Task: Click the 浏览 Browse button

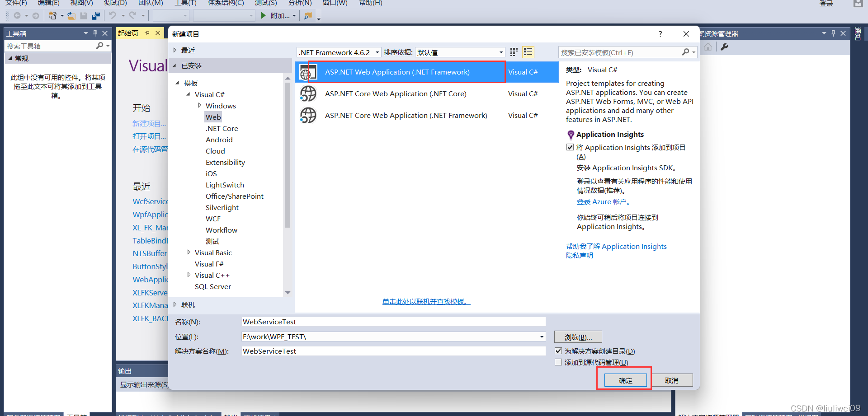Action: [578, 337]
